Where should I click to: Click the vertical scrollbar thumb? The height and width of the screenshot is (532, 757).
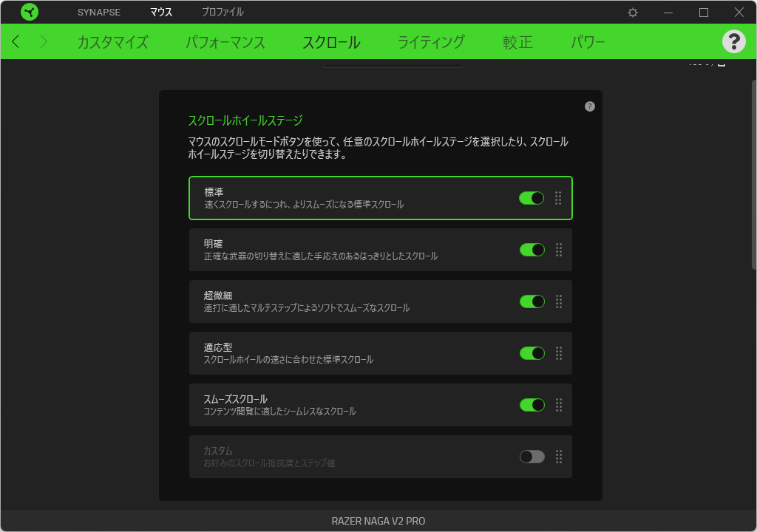pyautogui.click(x=753, y=175)
